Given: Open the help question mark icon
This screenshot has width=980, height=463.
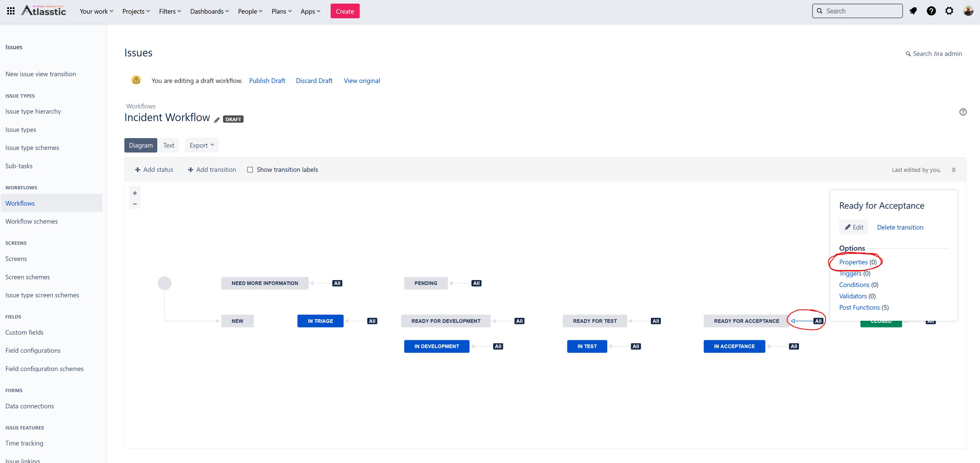Looking at the screenshot, I should click(931, 11).
